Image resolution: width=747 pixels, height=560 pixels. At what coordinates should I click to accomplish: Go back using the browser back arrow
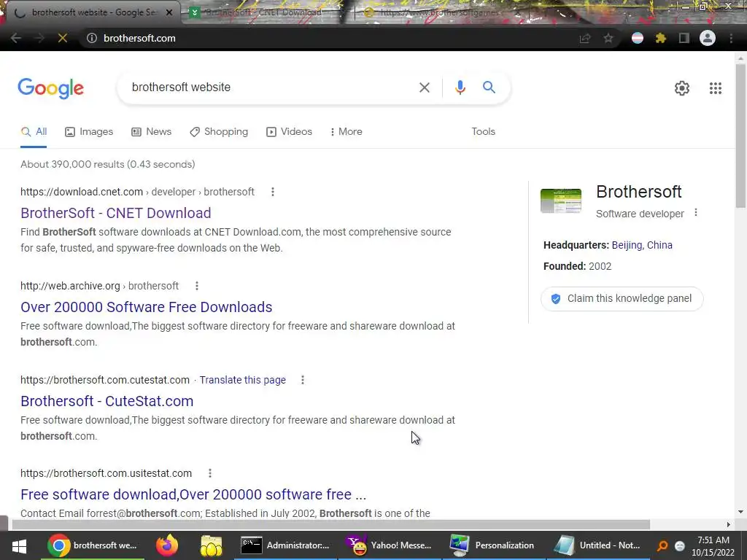tap(16, 38)
